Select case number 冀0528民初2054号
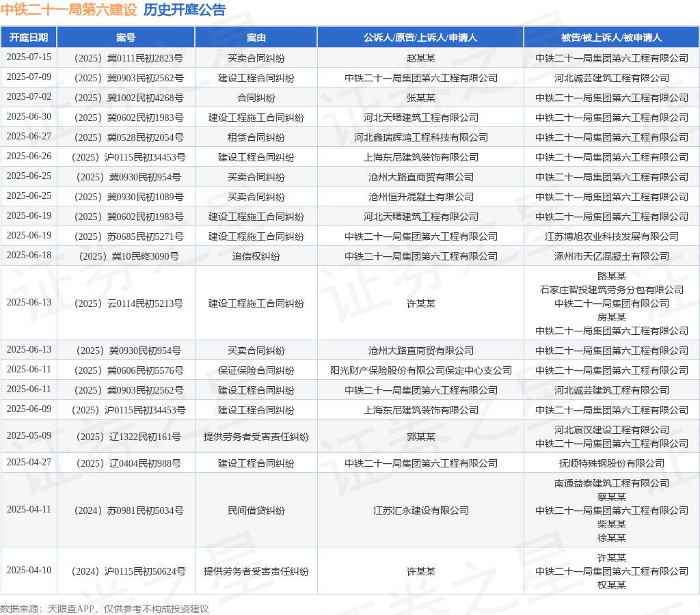 click(x=145, y=137)
